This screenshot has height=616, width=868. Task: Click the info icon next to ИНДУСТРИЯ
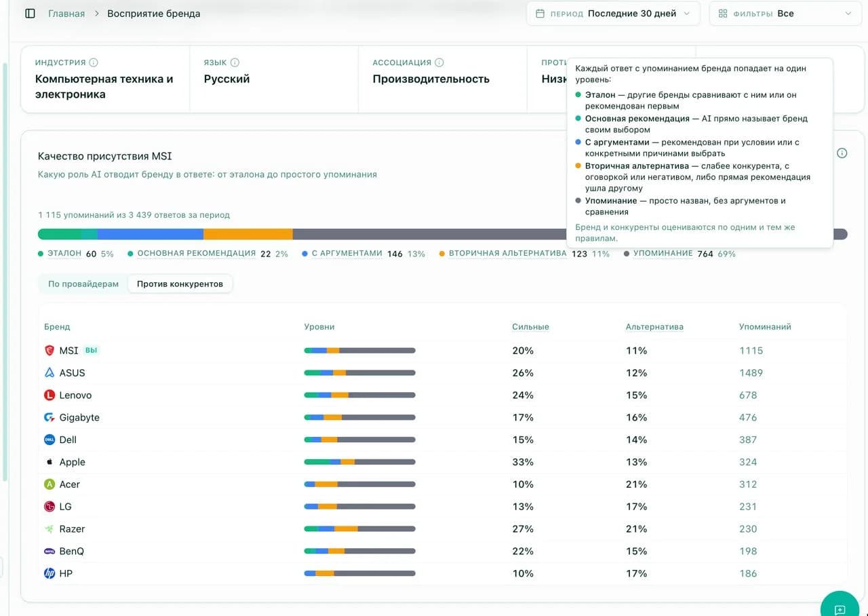(94, 62)
